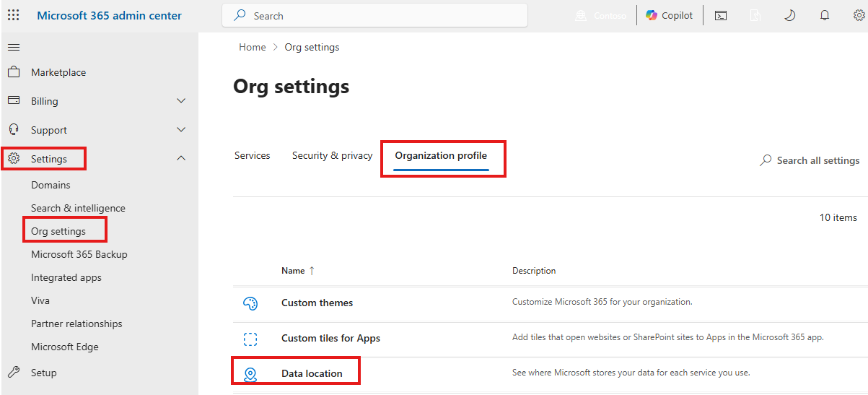Click in the top Search box

(374, 15)
